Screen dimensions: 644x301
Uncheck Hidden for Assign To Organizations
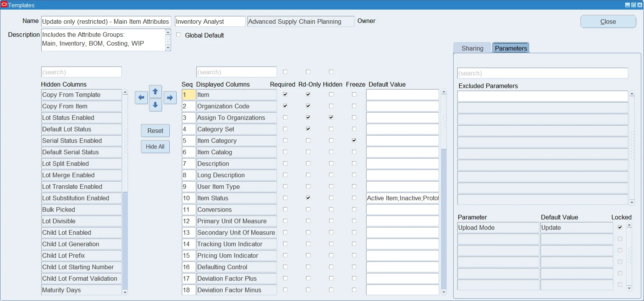click(x=331, y=118)
